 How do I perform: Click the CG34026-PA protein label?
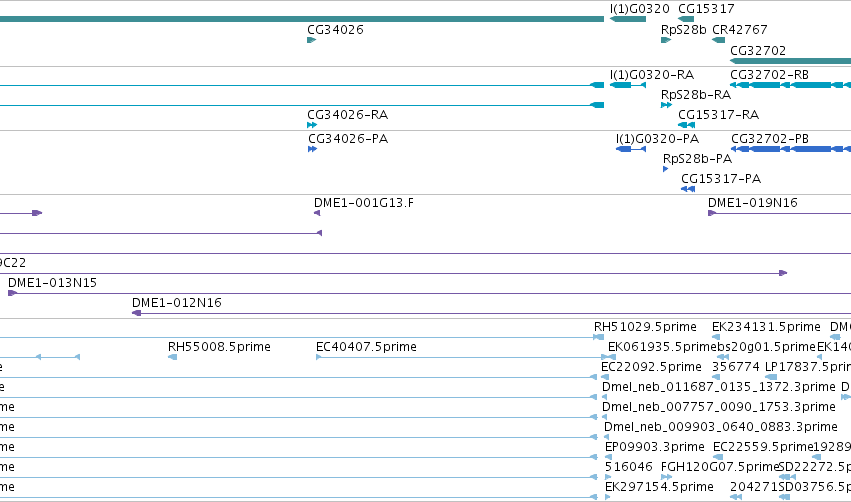tap(348, 139)
